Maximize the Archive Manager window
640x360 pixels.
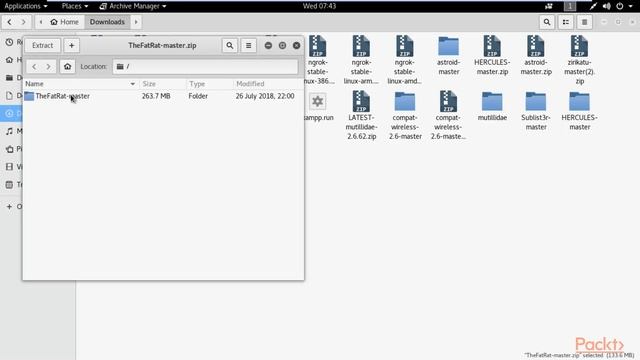pyautogui.click(x=282, y=45)
